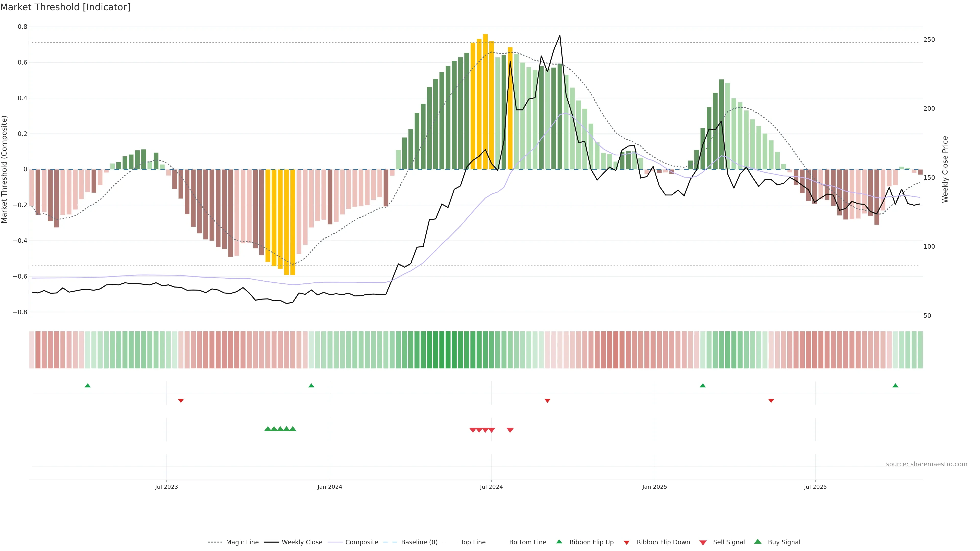Click the Magic Line legend entry
Screen dimensions: 980x551
click(x=242, y=542)
